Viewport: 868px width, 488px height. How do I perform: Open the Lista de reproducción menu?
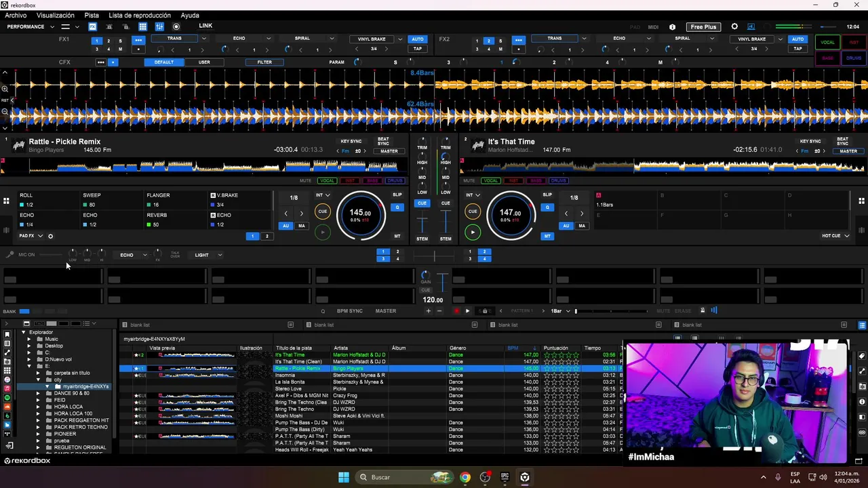[140, 16]
